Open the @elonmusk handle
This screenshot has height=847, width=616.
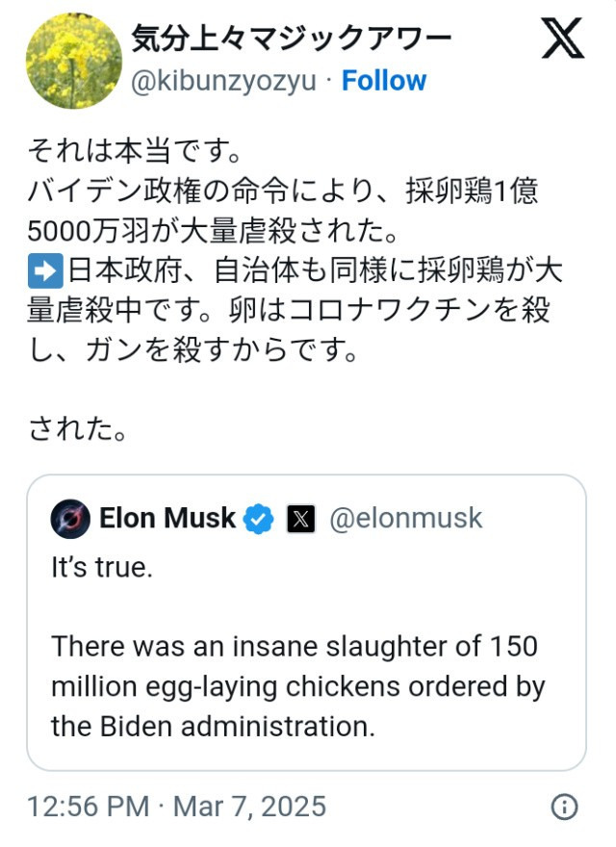point(406,518)
